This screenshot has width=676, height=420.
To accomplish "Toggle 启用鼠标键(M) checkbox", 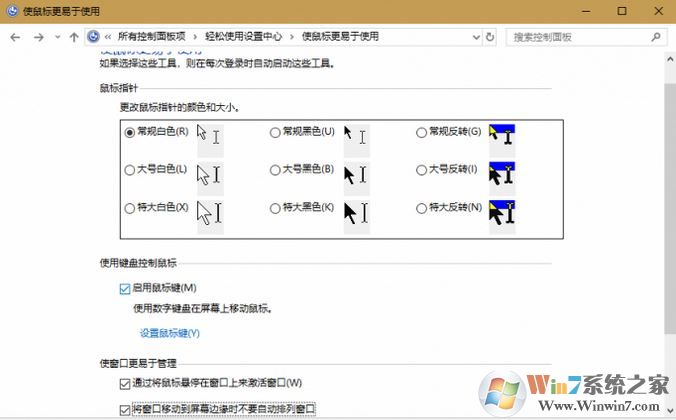I will 125,288.
